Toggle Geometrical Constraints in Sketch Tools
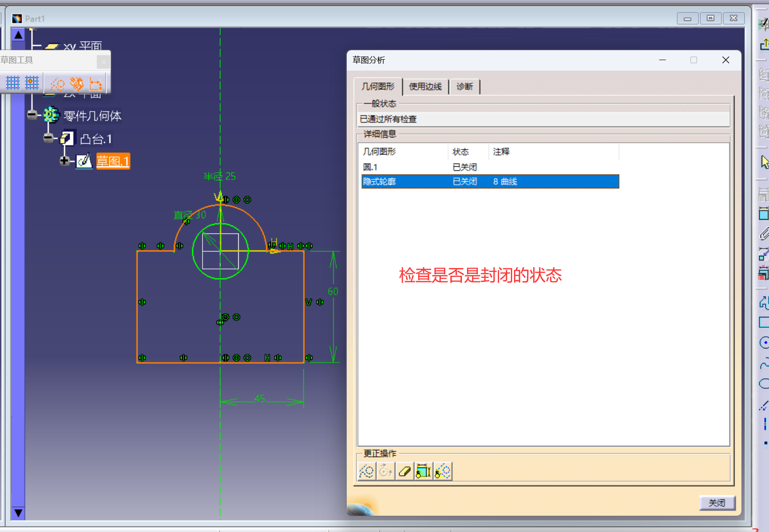The image size is (769, 532). click(76, 84)
